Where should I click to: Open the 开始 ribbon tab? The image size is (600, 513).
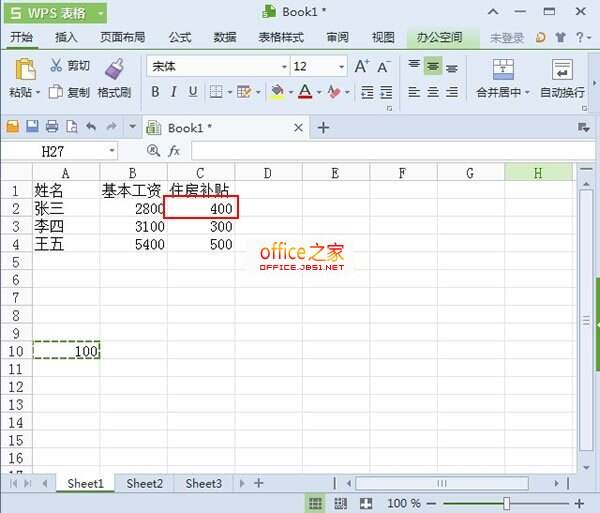pyautogui.click(x=21, y=37)
